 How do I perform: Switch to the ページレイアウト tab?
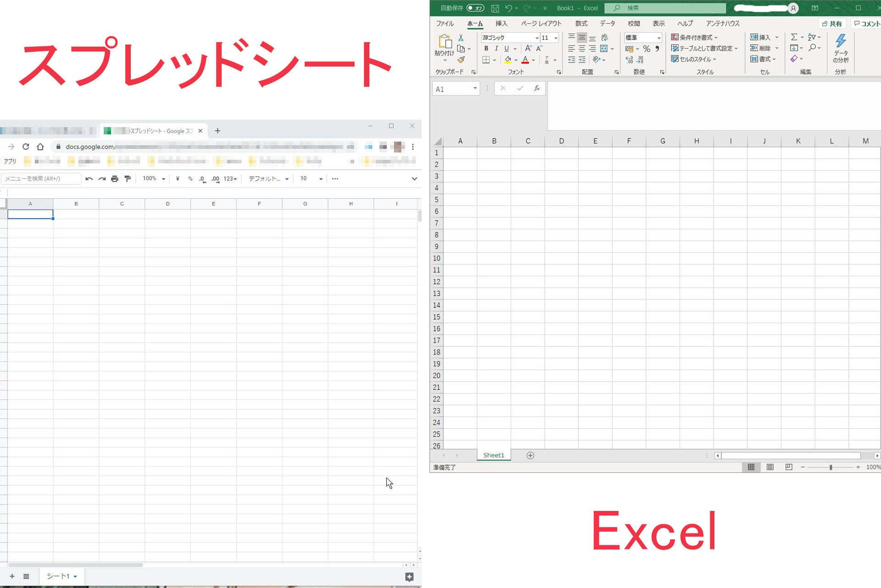(541, 23)
